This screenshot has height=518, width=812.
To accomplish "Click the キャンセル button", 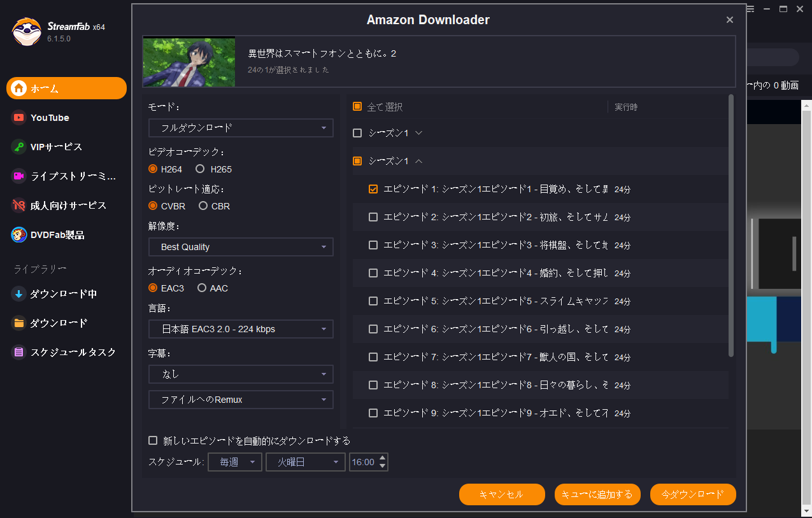I will (x=502, y=494).
